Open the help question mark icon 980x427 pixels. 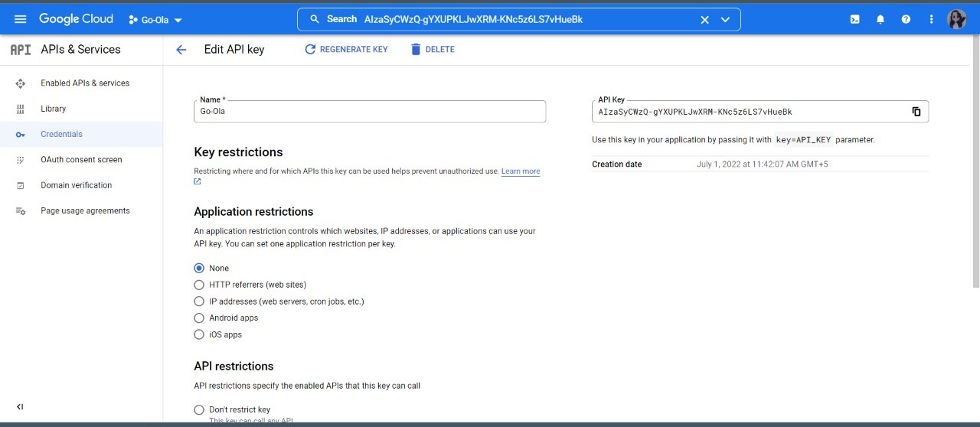906,19
